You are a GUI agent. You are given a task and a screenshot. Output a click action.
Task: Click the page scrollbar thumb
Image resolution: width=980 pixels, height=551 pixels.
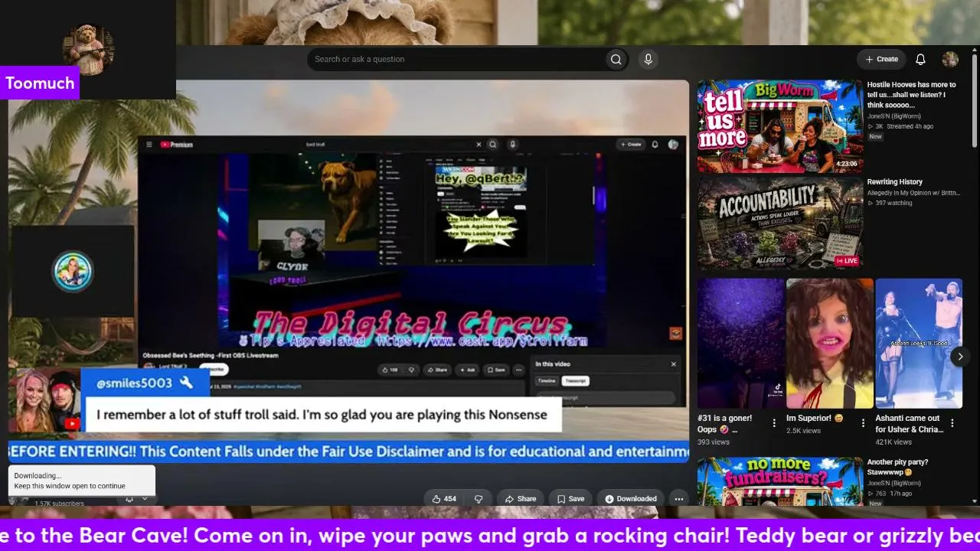(974, 99)
